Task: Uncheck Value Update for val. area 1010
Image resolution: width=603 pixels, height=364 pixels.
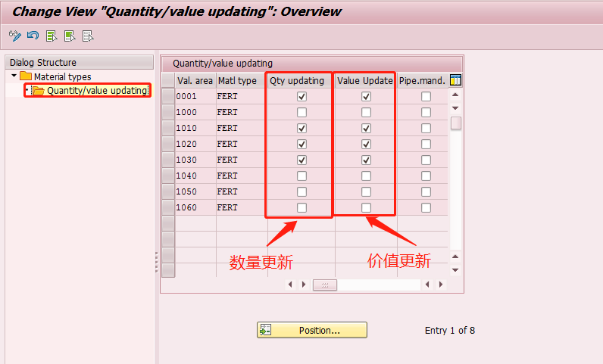Action: point(366,128)
